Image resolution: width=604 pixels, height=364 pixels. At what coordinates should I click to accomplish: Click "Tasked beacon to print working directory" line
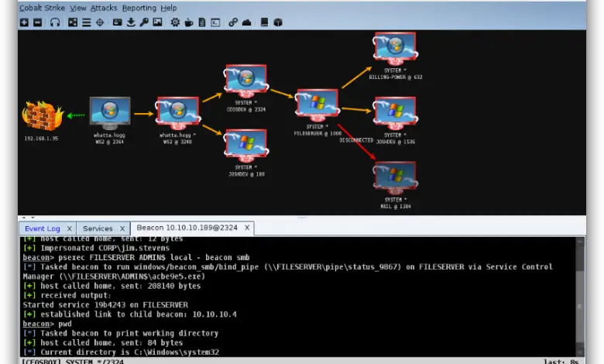click(121, 333)
